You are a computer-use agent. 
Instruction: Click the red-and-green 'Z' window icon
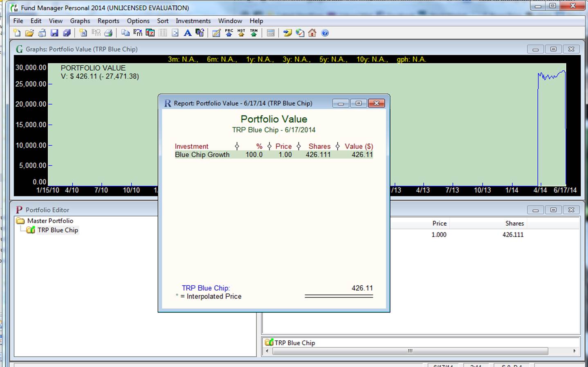click(150, 33)
